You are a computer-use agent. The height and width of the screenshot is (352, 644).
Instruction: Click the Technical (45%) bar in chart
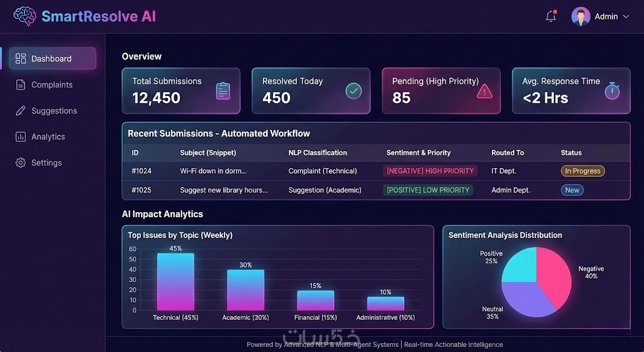point(175,281)
